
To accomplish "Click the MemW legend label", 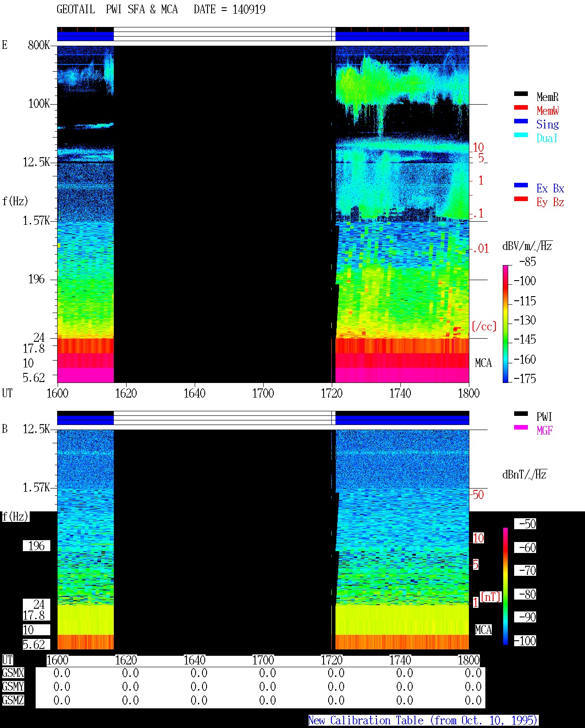I will coord(548,111).
